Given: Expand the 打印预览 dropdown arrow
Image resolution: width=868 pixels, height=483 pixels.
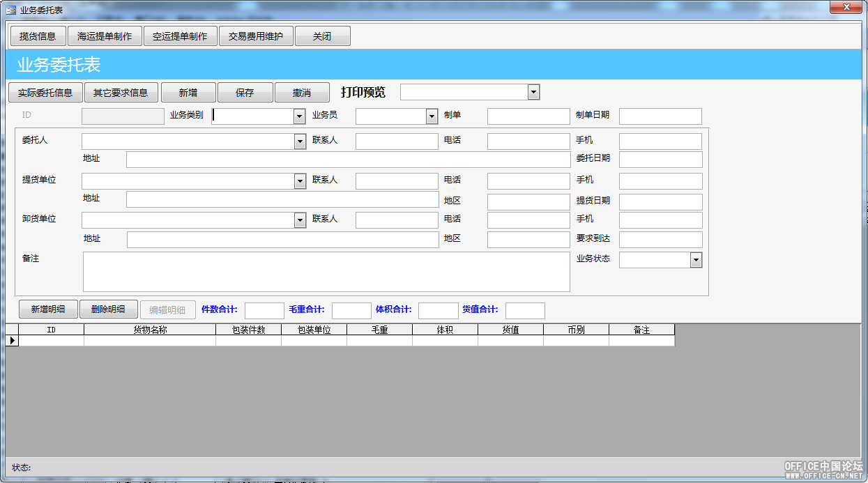Looking at the screenshot, I should 533,92.
